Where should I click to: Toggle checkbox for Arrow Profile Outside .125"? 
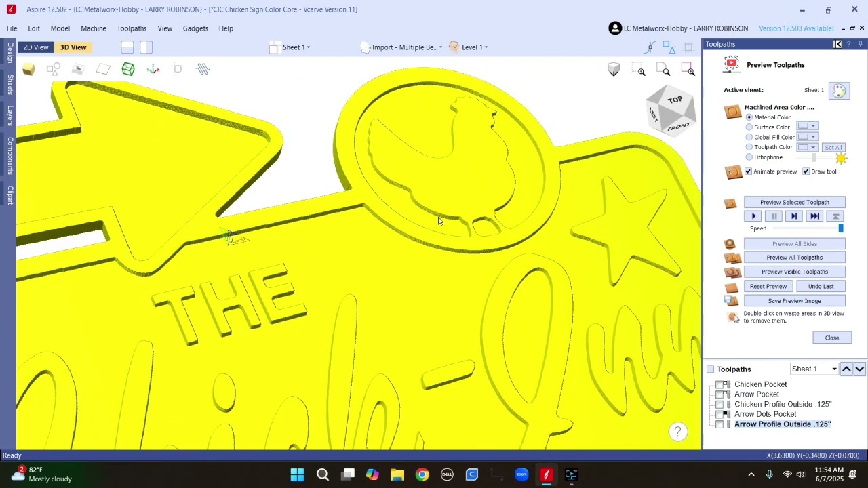tap(719, 424)
